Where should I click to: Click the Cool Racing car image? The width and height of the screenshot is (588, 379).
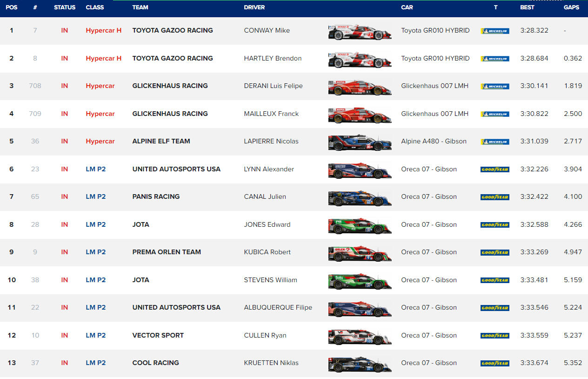click(360, 364)
